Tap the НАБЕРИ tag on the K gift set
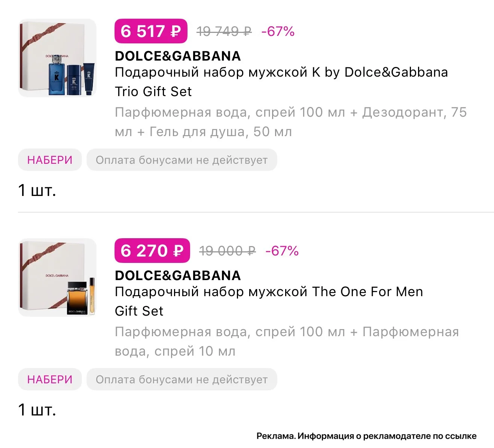 [50, 160]
